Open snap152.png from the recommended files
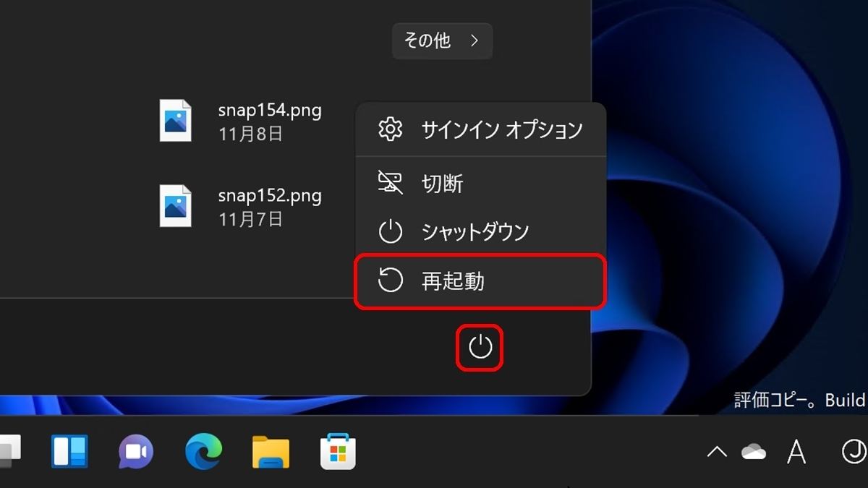Viewport: 868px width, 488px height. tap(241, 207)
